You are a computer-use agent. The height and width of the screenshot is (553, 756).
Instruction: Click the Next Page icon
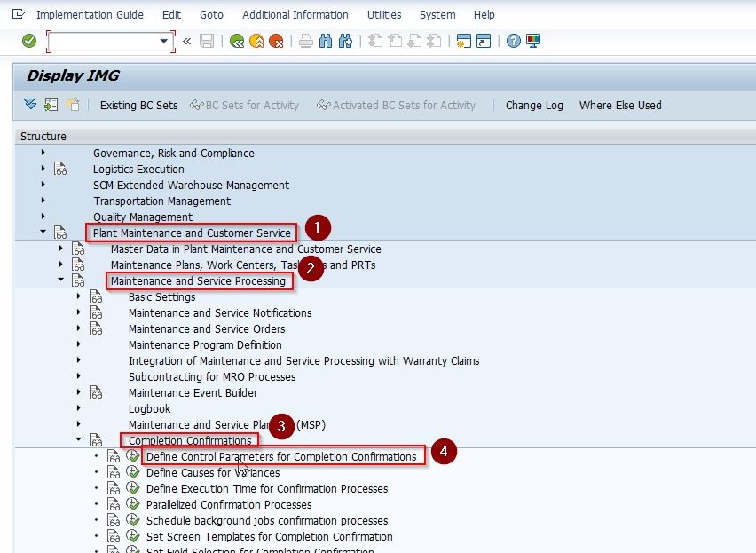click(x=414, y=41)
